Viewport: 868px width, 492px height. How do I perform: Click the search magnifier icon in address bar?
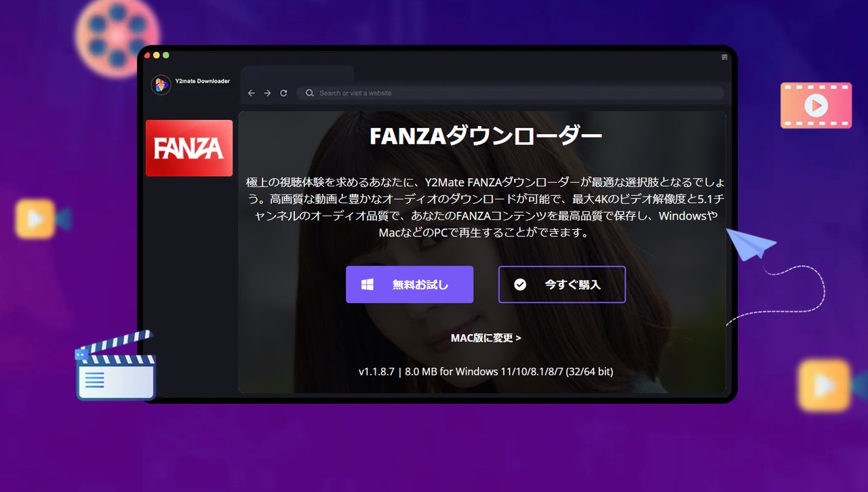(310, 93)
